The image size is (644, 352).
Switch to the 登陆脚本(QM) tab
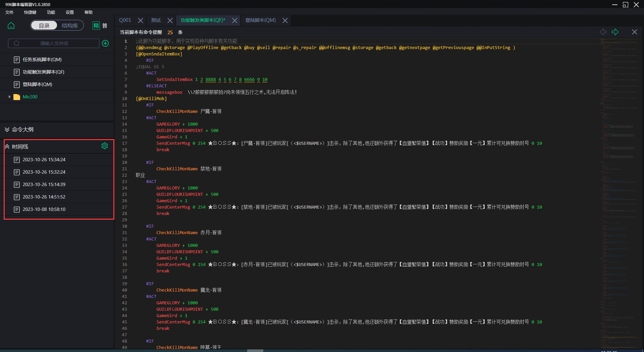261,20
